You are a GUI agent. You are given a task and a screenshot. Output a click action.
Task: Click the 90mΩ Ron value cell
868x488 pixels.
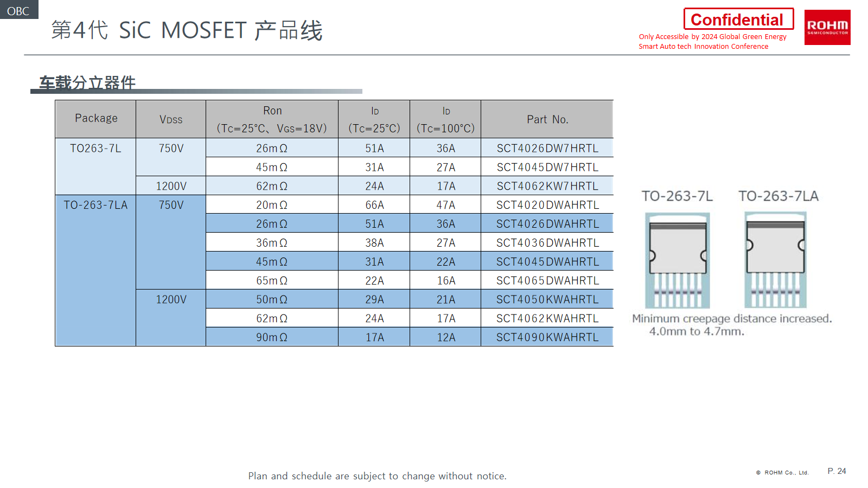272,337
